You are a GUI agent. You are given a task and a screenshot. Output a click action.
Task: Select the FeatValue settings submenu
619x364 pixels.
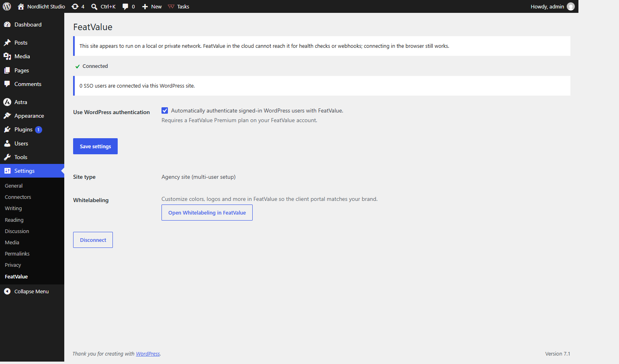tap(16, 276)
